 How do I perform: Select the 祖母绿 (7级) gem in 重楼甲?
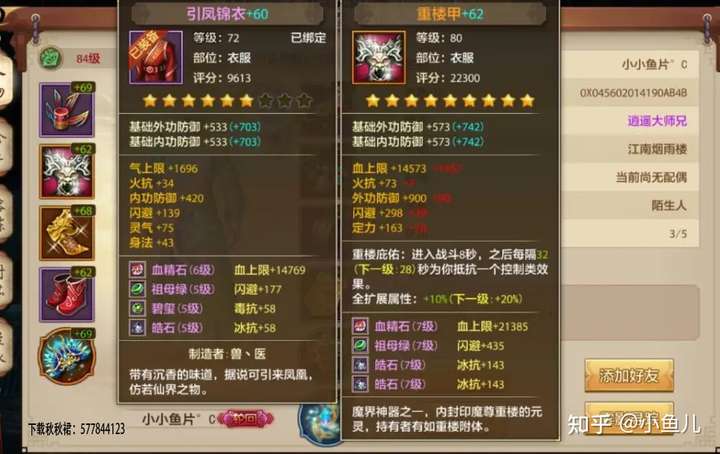coord(360,346)
